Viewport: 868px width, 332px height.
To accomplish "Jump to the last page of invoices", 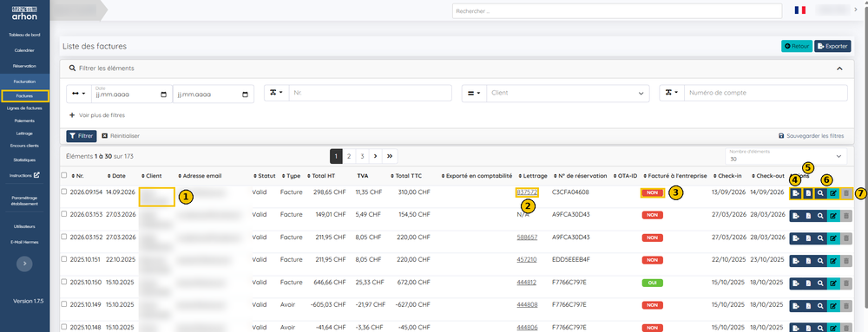I will (x=390, y=156).
